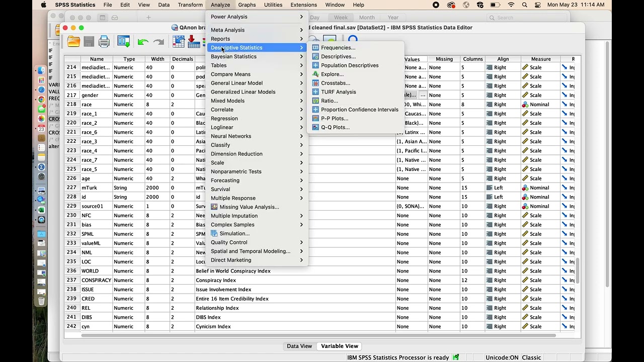Expand the Reports submenu
The width and height of the screenshot is (644, 362).
tap(257, 39)
